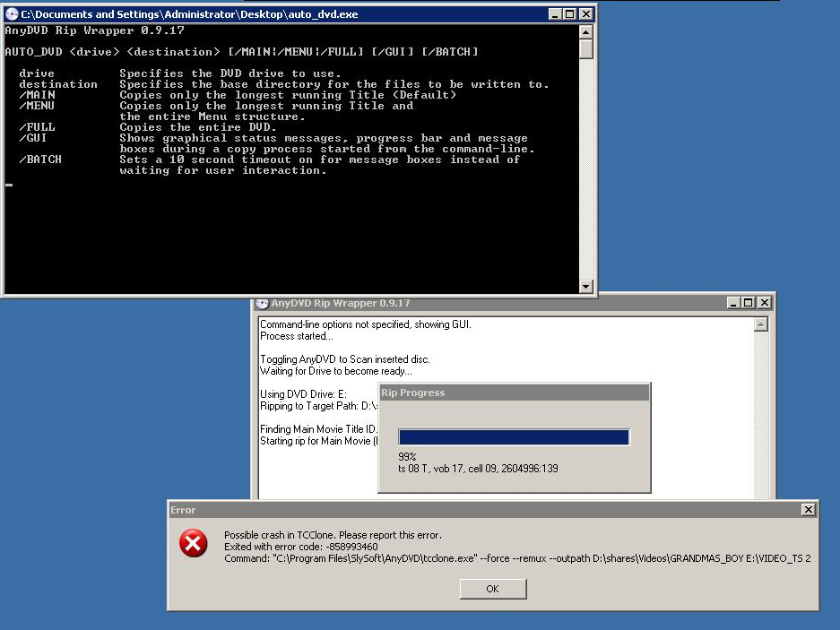840x630 pixels.
Task: Click the '/BATCH' option in the console
Action: click(x=40, y=160)
